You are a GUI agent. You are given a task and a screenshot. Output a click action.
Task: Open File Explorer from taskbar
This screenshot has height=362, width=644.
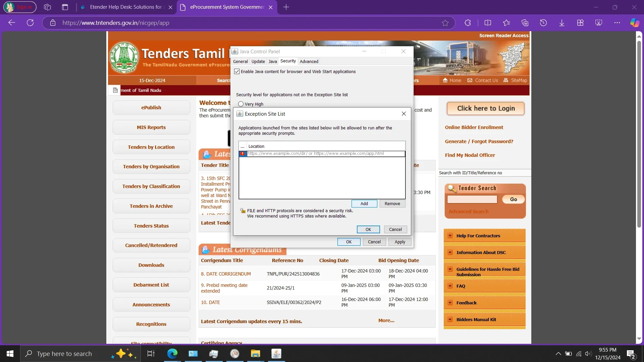coord(256,354)
